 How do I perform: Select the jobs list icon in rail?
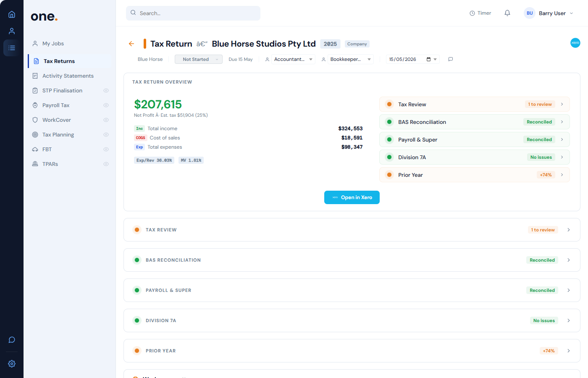tap(12, 48)
